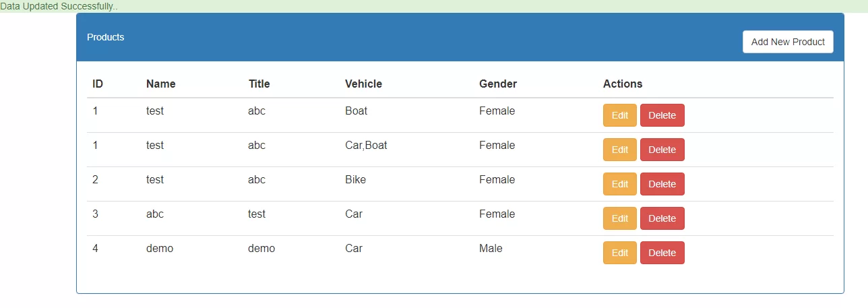Viewport: 868px width, 308px height.
Task: Edit the demo product row
Action: [x=619, y=253]
